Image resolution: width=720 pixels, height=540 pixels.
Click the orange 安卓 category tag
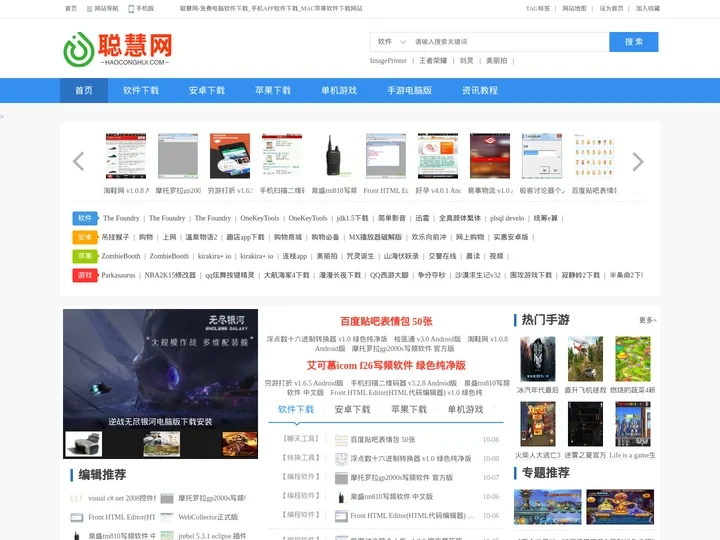pyautogui.click(x=85, y=237)
